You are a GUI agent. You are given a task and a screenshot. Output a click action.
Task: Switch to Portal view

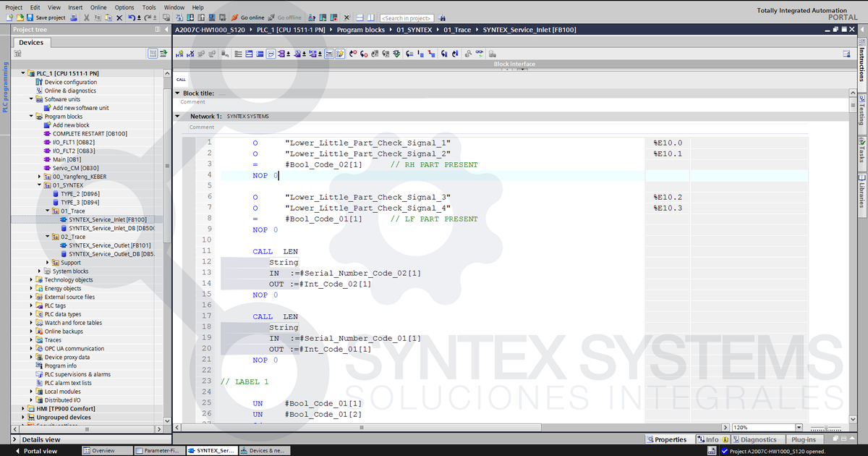pos(35,451)
